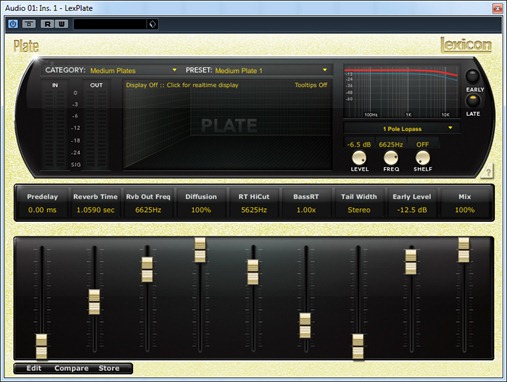The width and height of the screenshot is (507, 382).
Task: Toggle the plugin bypass power button
Action: 13,24
